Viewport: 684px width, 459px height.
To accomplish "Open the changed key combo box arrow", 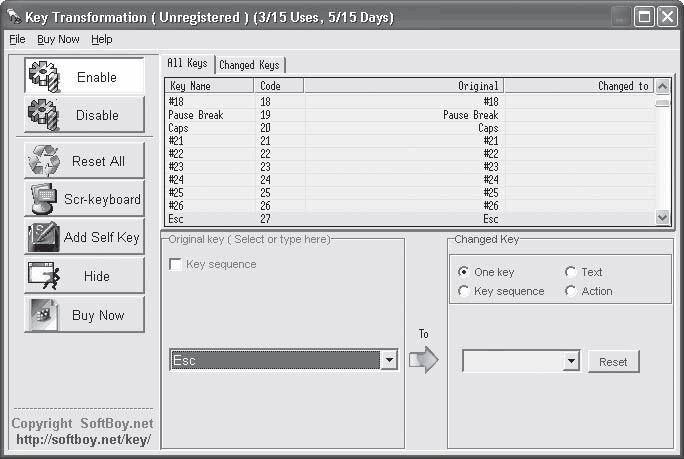I will pos(571,361).
